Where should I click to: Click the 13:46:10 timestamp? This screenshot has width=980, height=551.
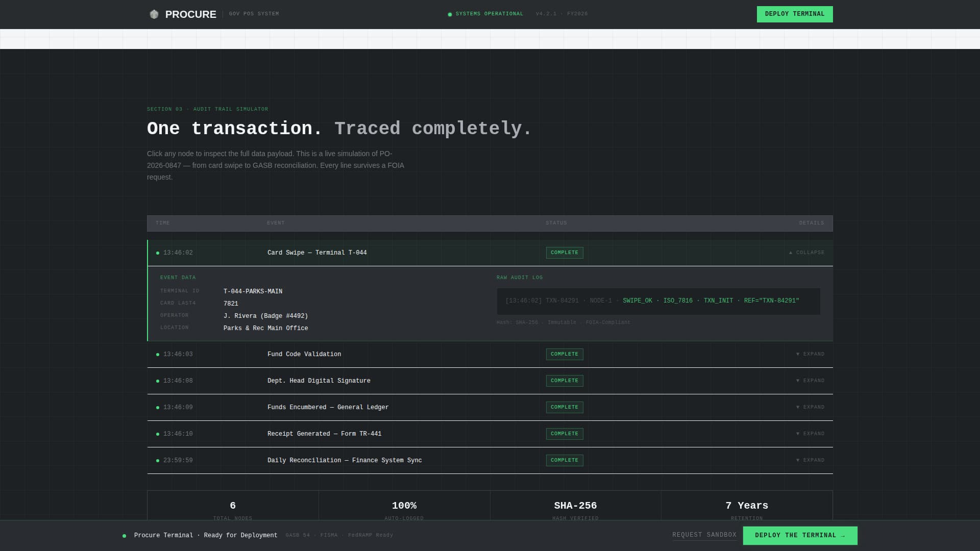pyautogui.click(x=178, y=434)
